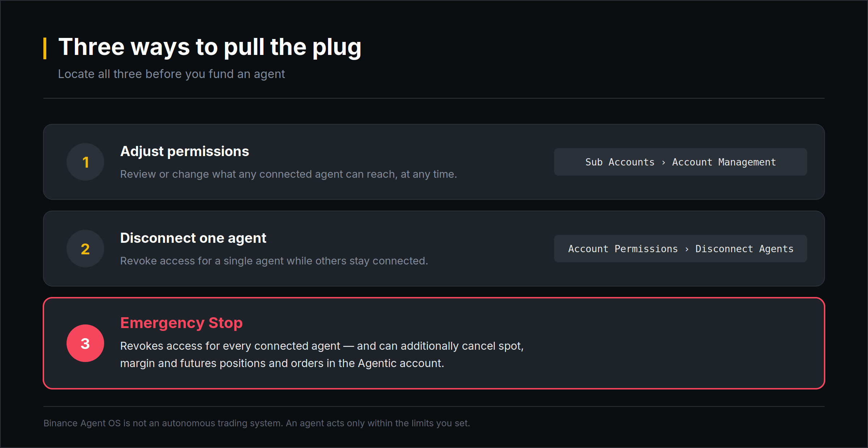Screen dimensions: 868x448
Task: Click 'Account Management' text in the first path chip
Action: click(724, 162)
